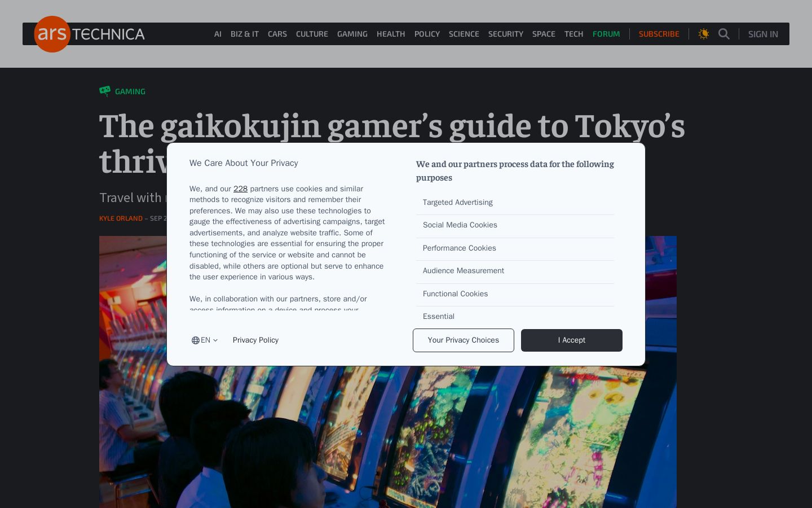Open the Privacy Policy link
Image resolution: width=812 pixels, height=508 pixels.
pos(255,340)
